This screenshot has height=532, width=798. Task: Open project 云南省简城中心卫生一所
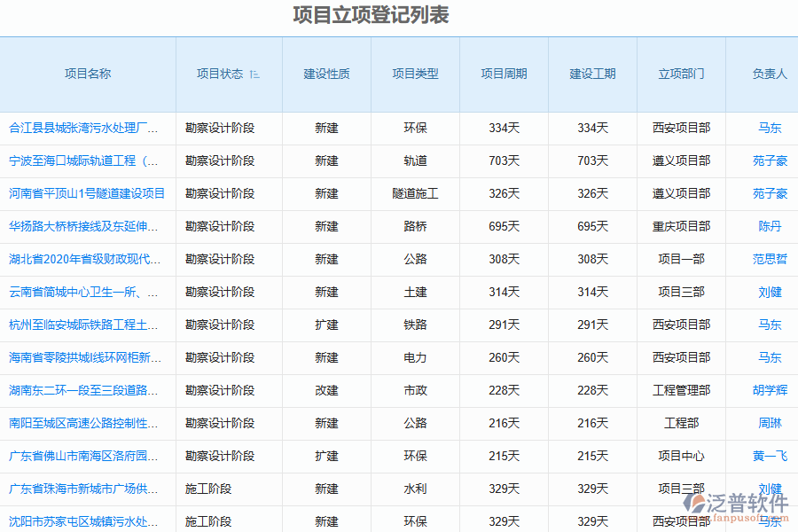[84, 292]
